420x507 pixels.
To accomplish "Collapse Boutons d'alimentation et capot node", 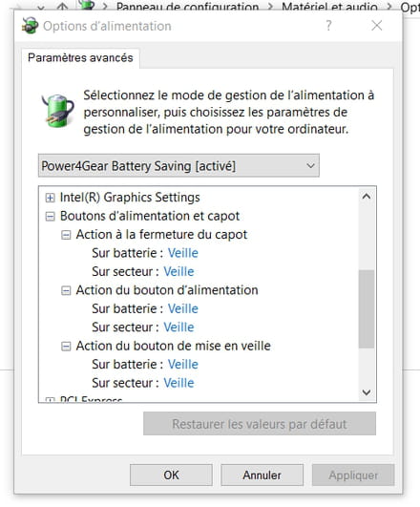I will tap(50, 217).
